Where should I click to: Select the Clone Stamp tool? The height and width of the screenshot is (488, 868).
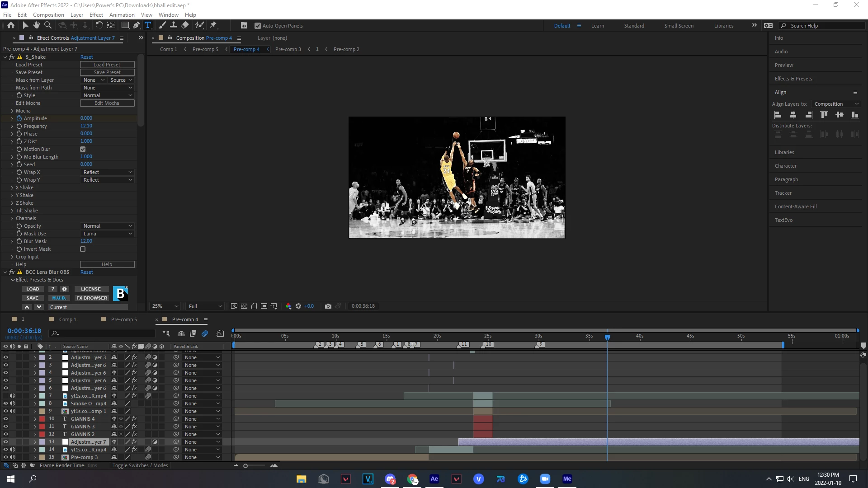(x=173, y=25)
